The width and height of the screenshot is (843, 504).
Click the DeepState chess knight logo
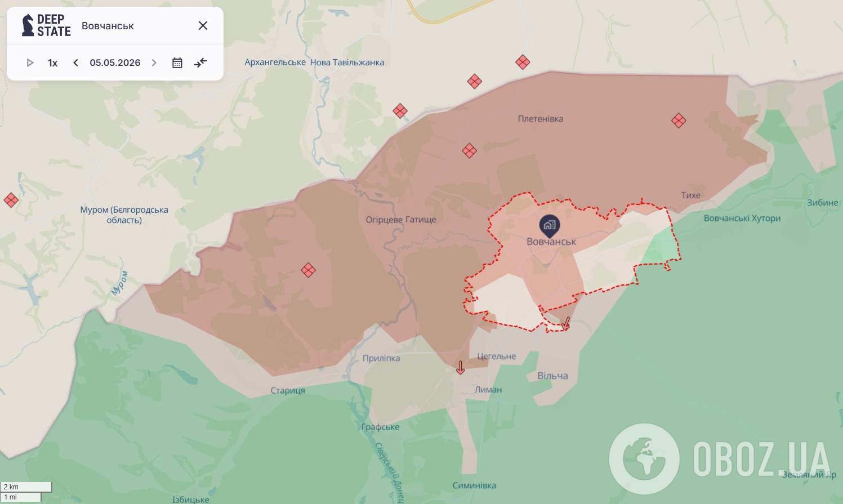coord(28,25)
